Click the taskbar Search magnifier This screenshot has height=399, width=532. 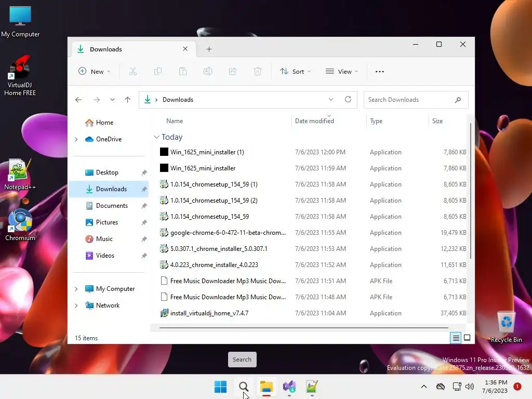244,387
